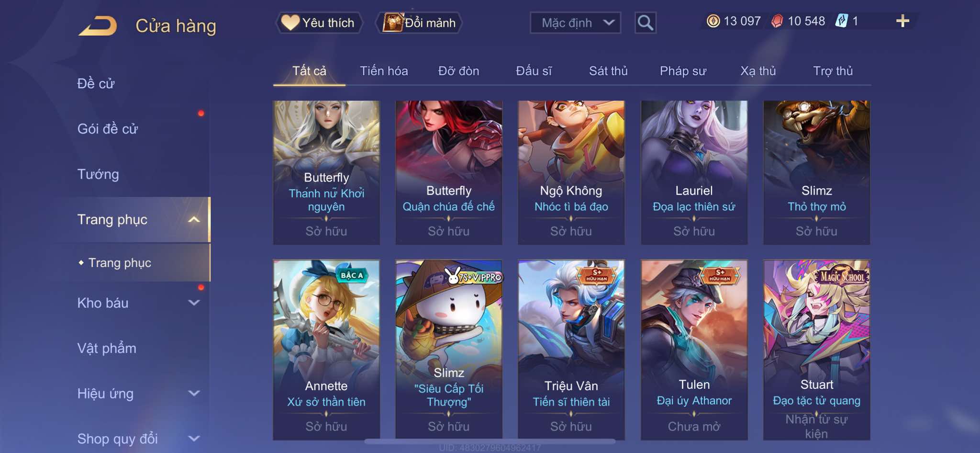Viewport: 980px width, 453px height.
Task: Expand the Shop quy đổi section
Action: 194,438
